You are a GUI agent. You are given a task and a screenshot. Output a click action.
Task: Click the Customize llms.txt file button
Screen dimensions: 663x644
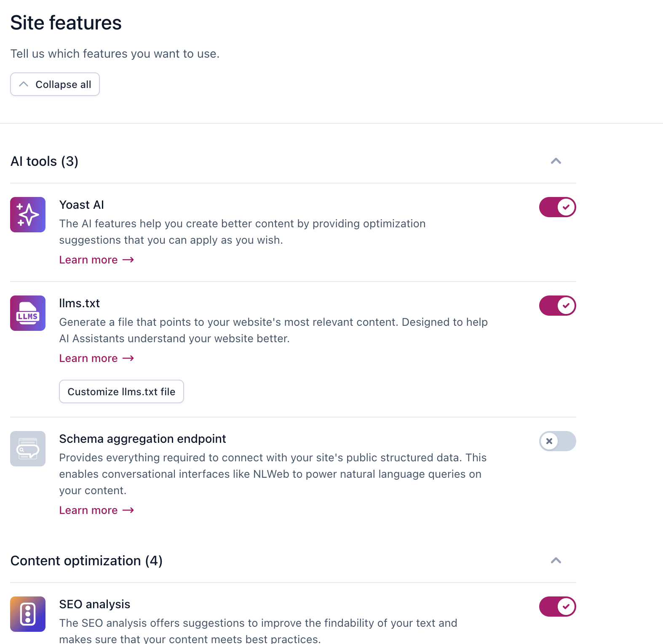point(121,391)
